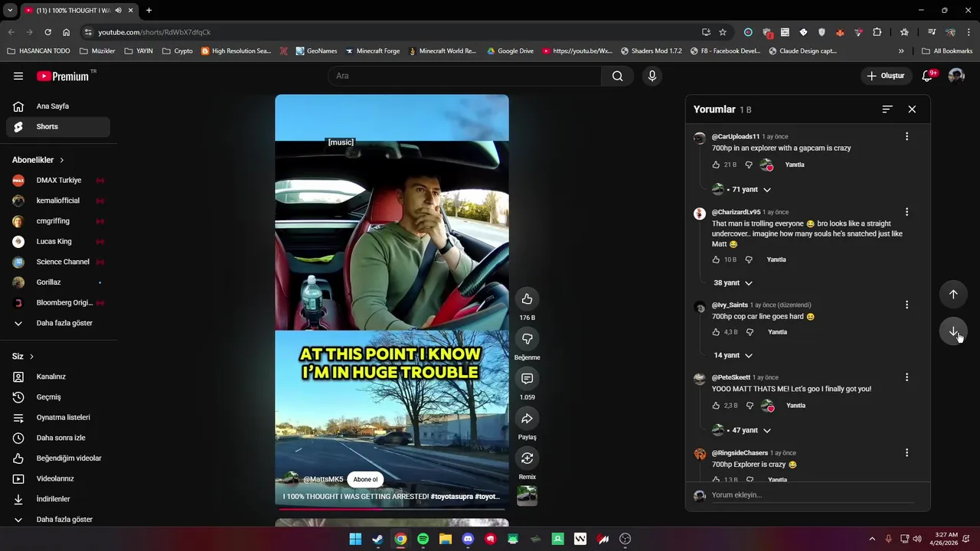Screen dimensions: 980x551
Task: Go to previous short with up arrow
Action: [x=953, y=294]
